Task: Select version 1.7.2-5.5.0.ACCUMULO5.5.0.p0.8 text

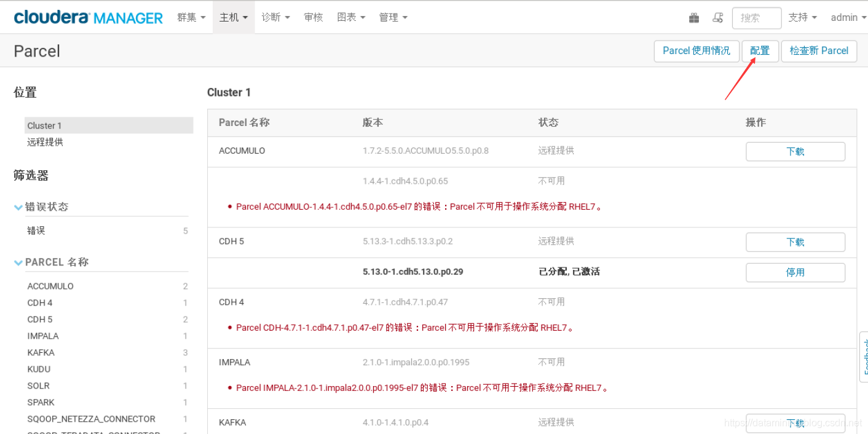Action: [425, 151]
